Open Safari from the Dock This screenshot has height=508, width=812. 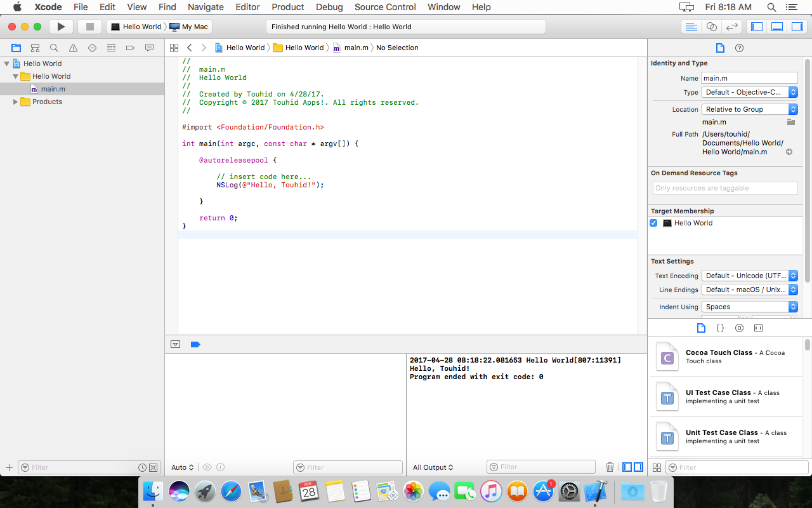[x=232, y=491]
